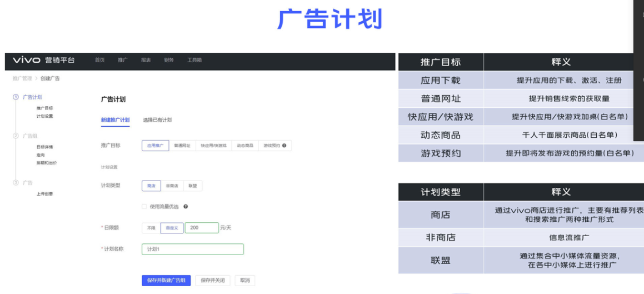Image resolution: width=644 pixels, height=294 pixels.
Task: Click help icon next to 游戏预约
Action: coord(284,146)
